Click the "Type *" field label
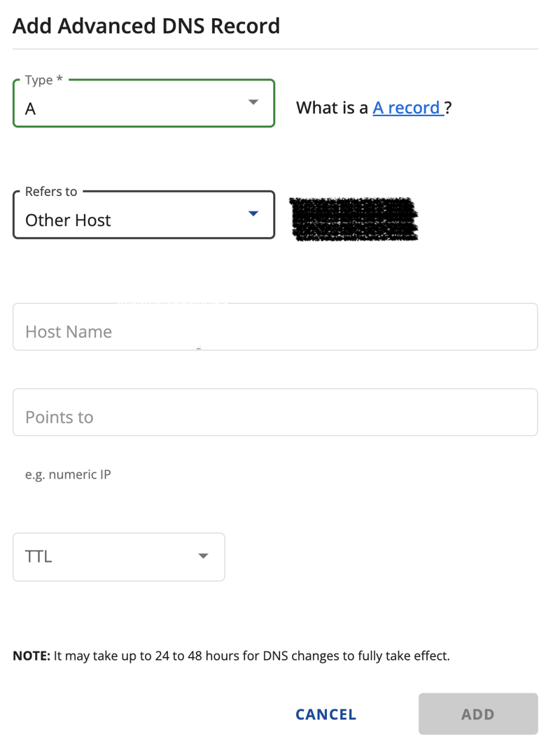The height and width of the screenshot is (741, 560). point(44,80)
